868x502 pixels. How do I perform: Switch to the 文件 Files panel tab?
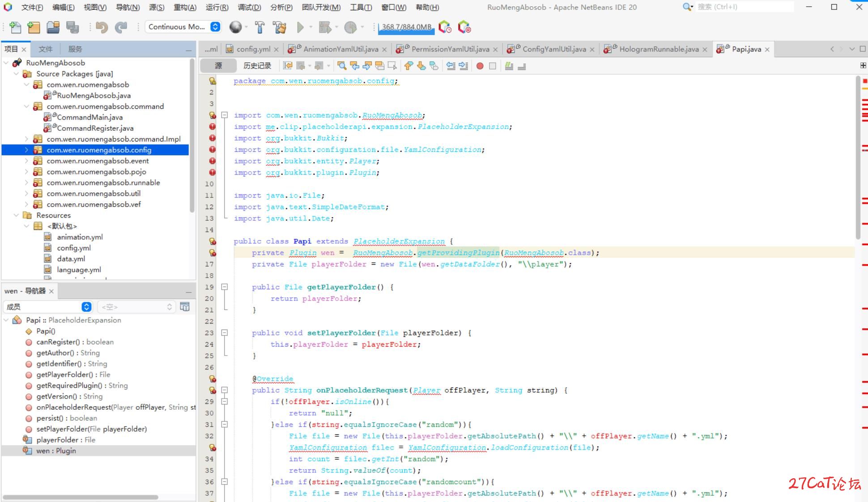(45, 49)
